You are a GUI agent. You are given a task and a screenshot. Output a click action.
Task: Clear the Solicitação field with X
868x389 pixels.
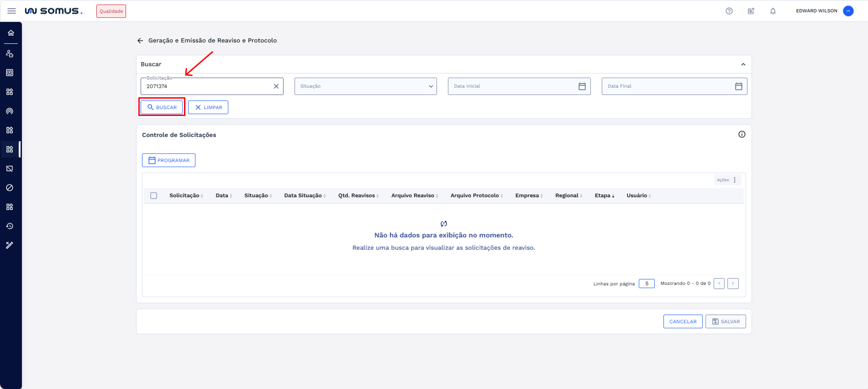276,87
